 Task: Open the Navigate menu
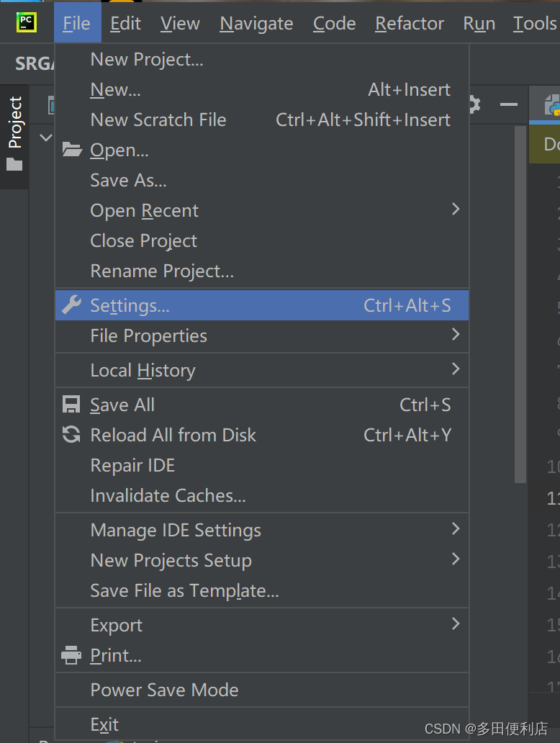click(256, 23)
